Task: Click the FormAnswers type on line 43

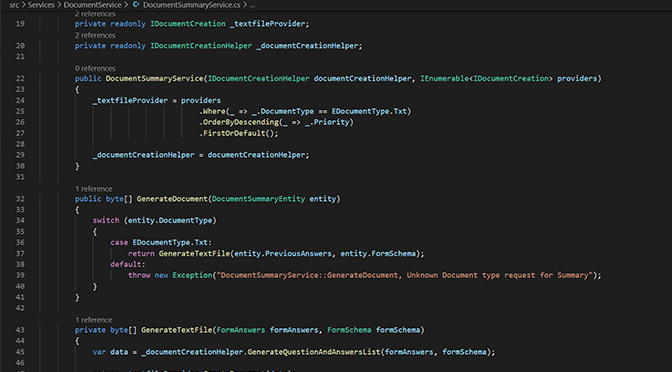Action: 241,330
